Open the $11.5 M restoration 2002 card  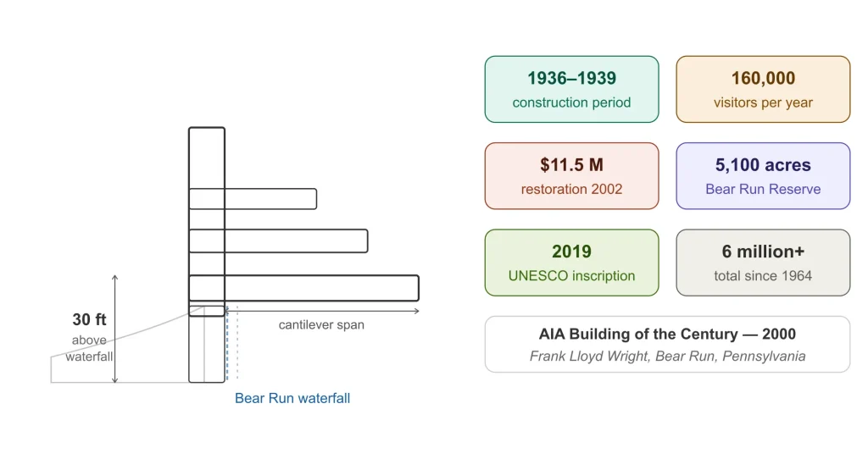click(x=571, y=176)
